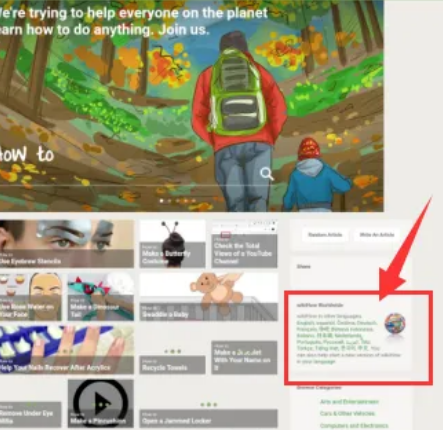Open the Open a Jammed Locker article
The image size is (443, 430).
(208, 418)
